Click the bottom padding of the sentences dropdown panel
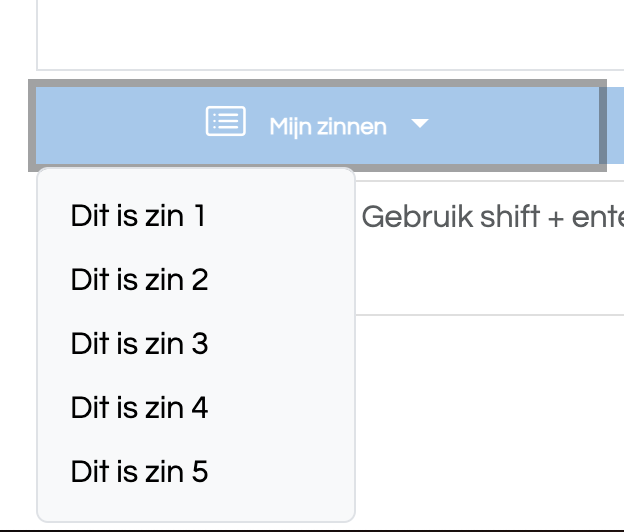The width and height of the screenshot is (624, 532). point(196,513)
